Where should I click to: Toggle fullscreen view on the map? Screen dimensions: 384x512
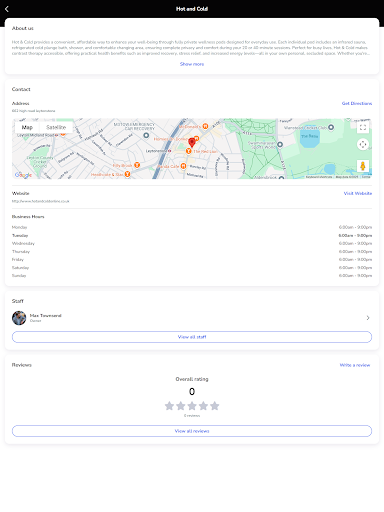[363, 127]
